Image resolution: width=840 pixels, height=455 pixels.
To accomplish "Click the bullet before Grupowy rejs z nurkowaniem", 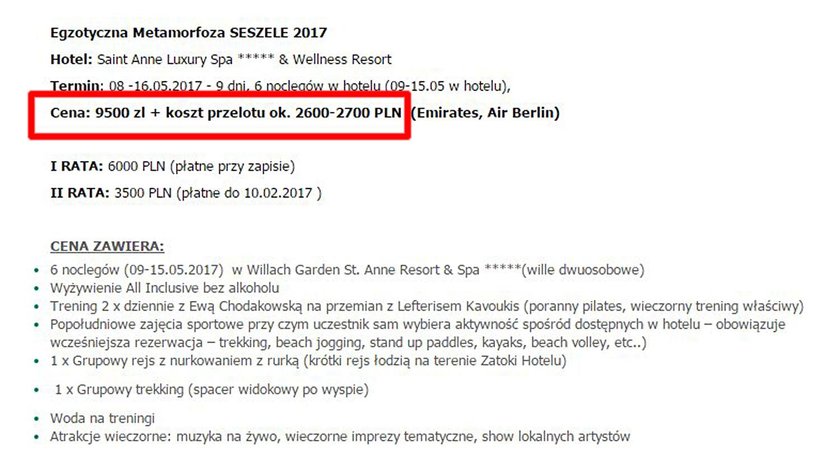I will click(36, 362).
